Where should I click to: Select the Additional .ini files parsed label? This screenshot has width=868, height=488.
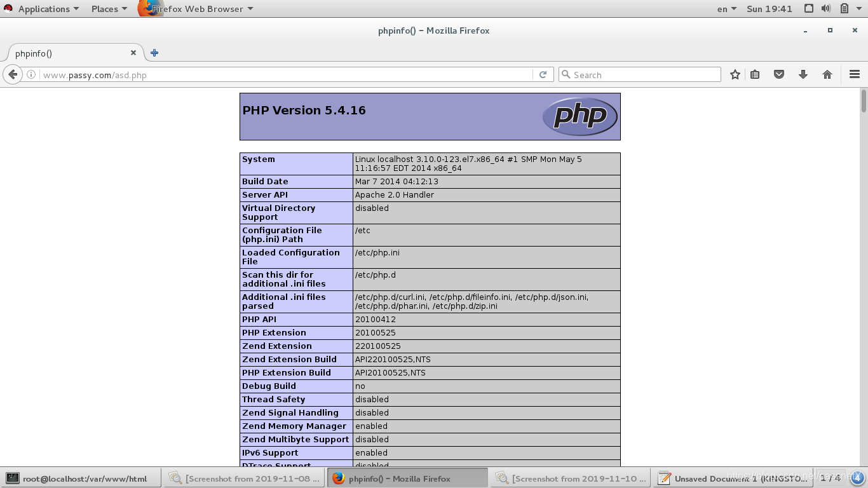pyautogui.click(x=283, y=302)
